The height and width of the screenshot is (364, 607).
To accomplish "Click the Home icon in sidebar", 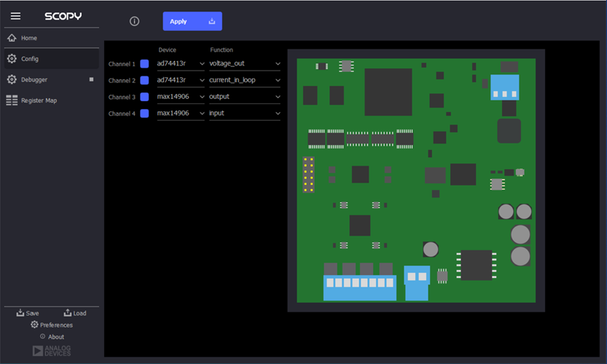I will 12,38.
